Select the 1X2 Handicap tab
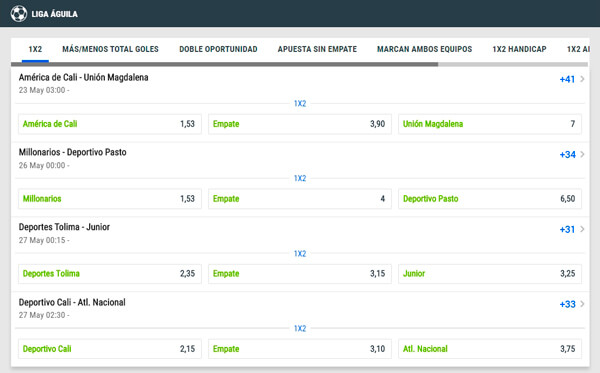600x373 pixels. point(519,49)
